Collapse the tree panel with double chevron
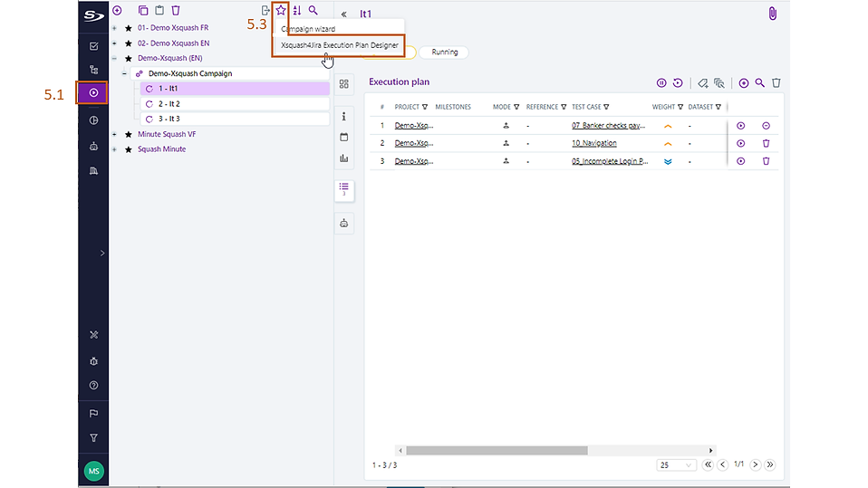Screen dimensions: 868x488 (343, 14)
